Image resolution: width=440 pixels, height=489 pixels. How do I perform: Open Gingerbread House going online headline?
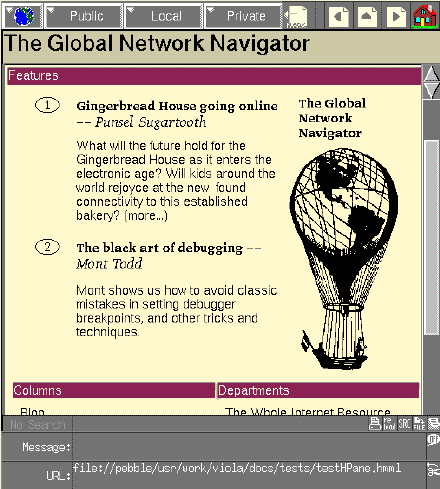(177, 106)
